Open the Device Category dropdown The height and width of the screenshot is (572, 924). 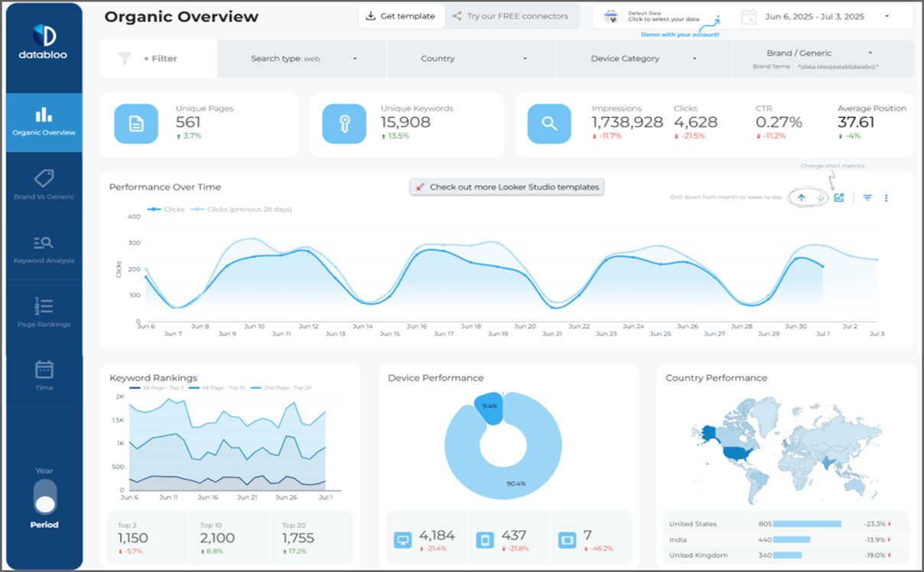(643, 57)
